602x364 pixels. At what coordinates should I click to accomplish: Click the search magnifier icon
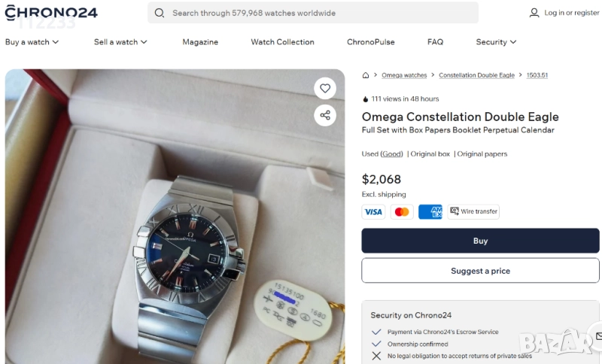[x=160, y=13]
